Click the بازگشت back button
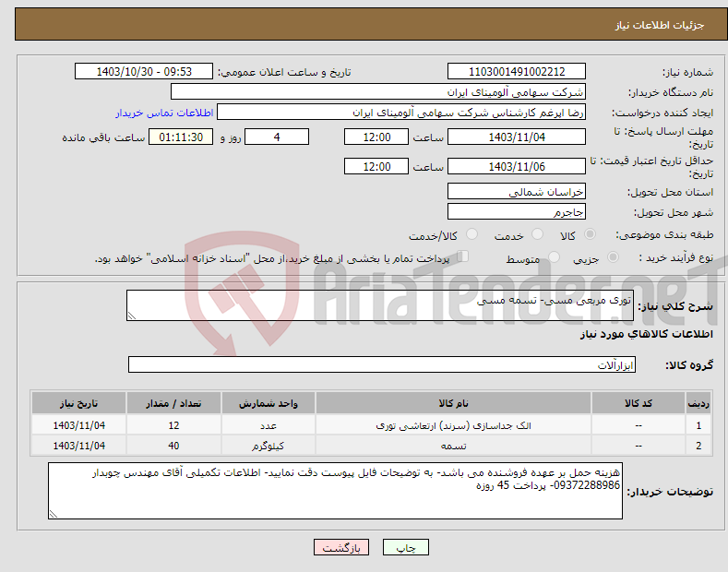 (341, 548)
